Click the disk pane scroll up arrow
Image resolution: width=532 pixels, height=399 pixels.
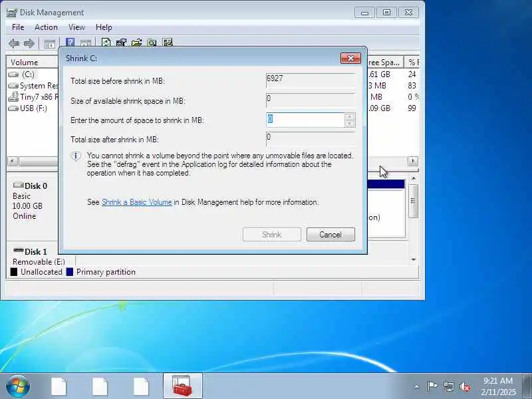tap(413, 178)
